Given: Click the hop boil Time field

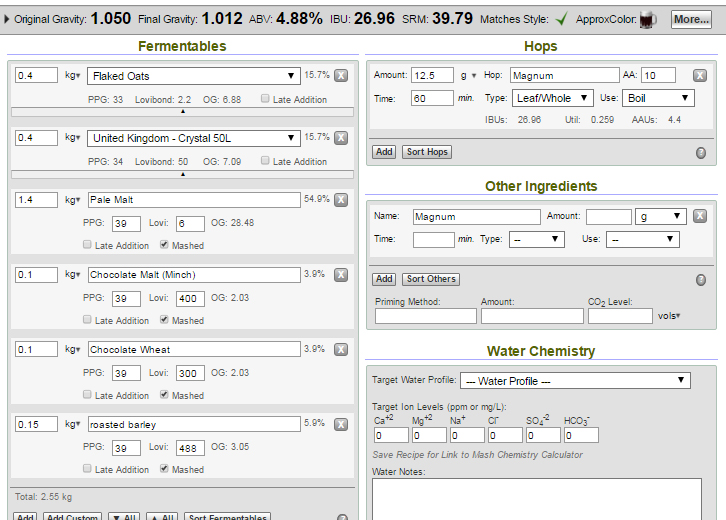Looking at the screenshot, I should click(x=432, y=98).
